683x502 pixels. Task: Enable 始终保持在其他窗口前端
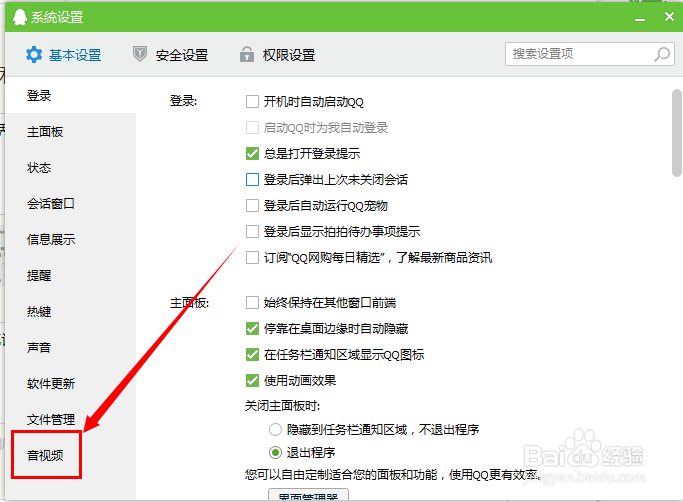pyautogui.click(x=252, y=302)
